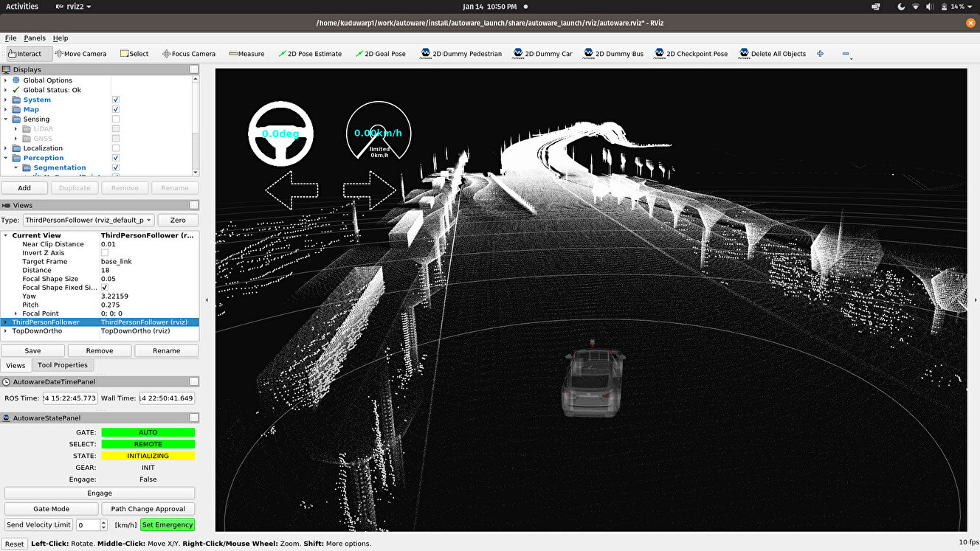The image size is (980, 551).
Task: Expand the Global Status row
Action: [x=6, y=90]
